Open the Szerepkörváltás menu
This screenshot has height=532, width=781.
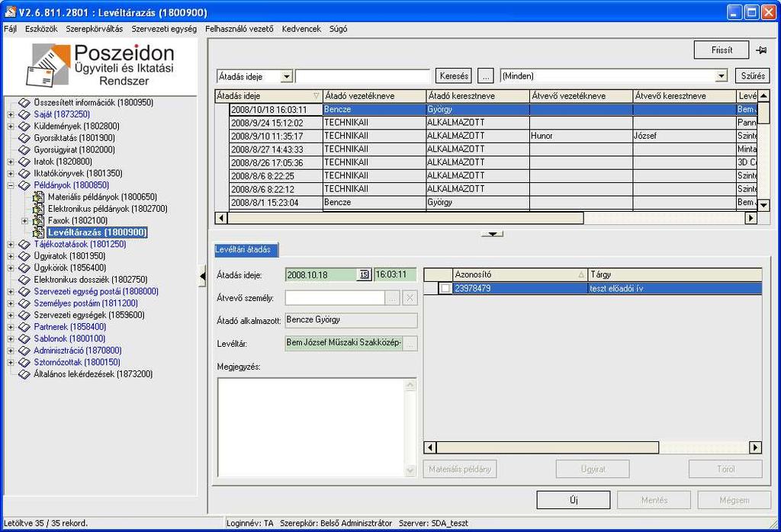(94, 29)
